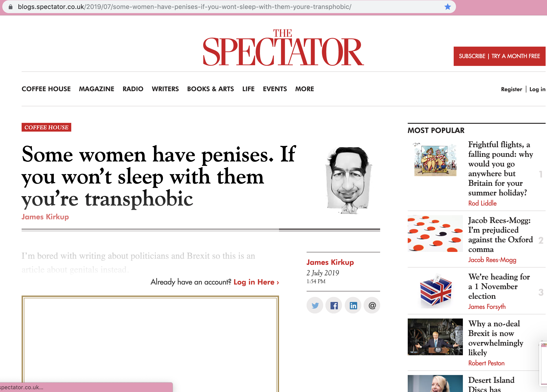
Task: Open the Coffee House menu item
Action: pos(46,89)
